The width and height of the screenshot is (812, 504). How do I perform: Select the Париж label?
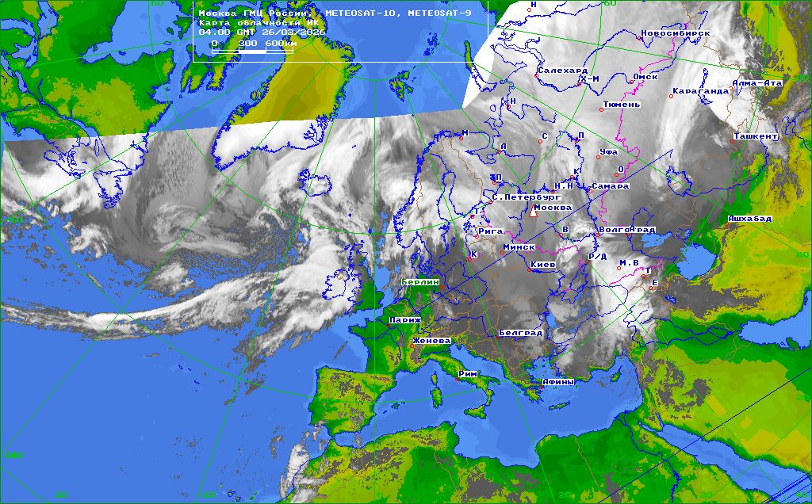404,320
